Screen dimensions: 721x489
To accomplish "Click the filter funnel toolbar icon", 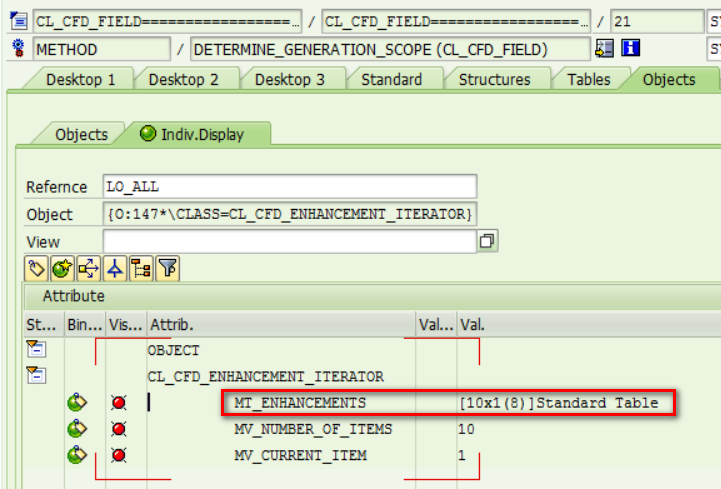I will 167,268.
